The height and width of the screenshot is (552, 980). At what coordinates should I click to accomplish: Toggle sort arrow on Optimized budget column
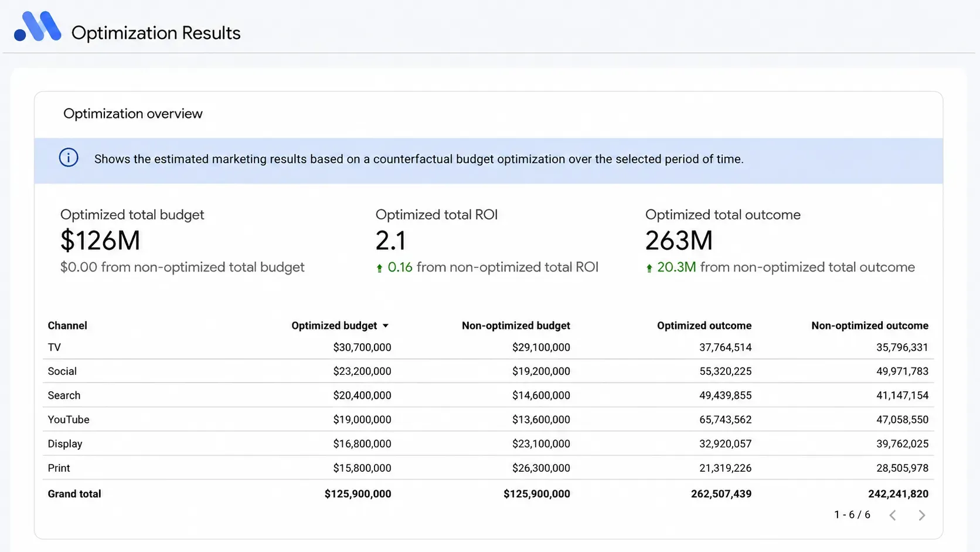click(x=386, y=326)
